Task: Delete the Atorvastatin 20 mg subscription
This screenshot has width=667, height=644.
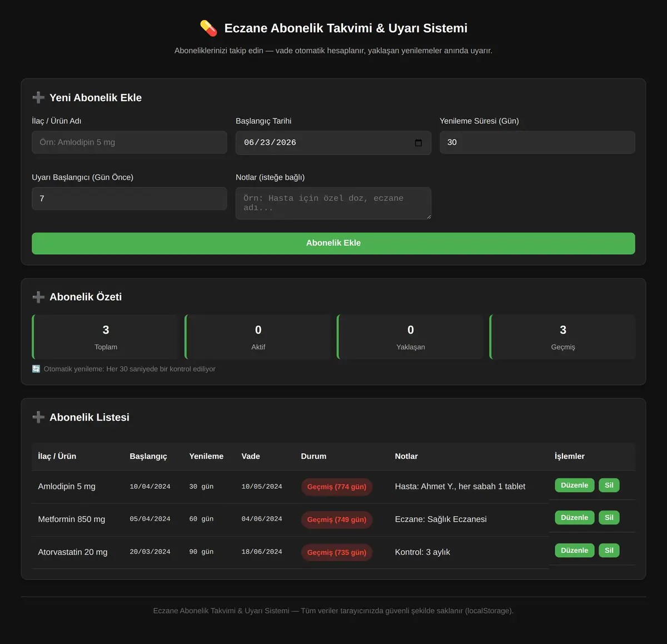Action: point(609,551)
